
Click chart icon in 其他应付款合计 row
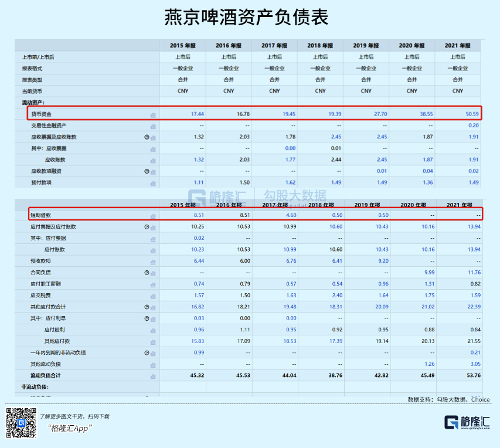(x=153, y=308)
